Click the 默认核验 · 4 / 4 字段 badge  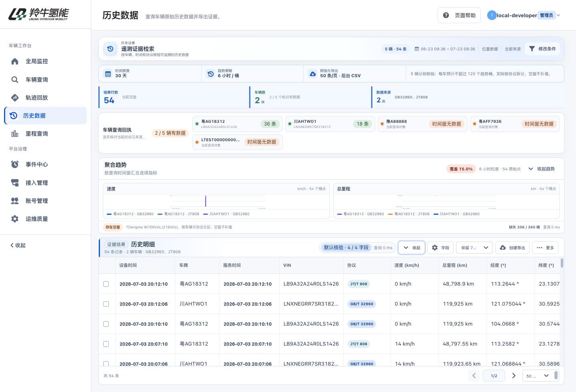click(x=346, y=248)
